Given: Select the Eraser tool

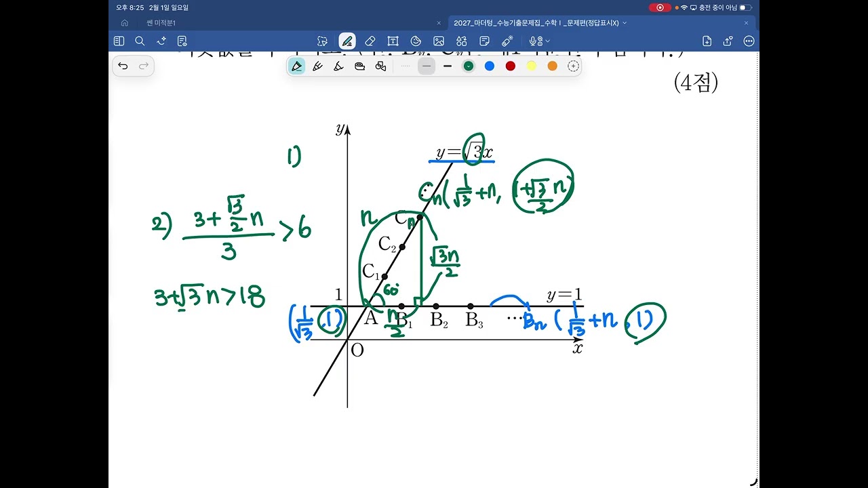Looking at the screenshot, I should (x=370, y=41).
